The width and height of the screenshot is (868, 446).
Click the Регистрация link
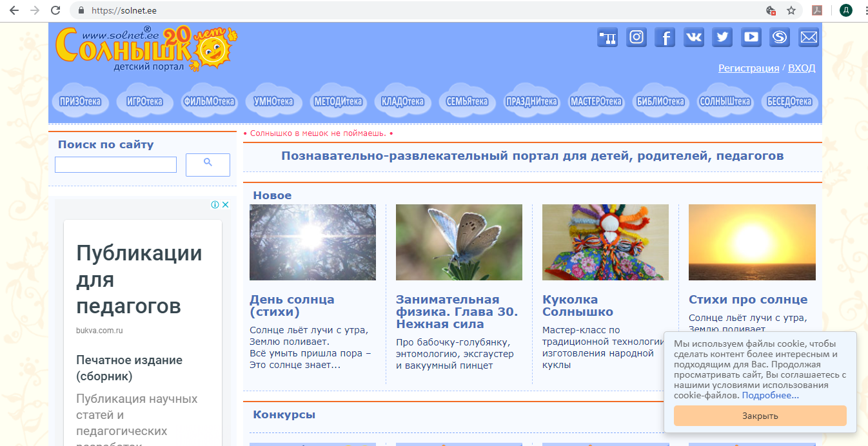(749, 68)
